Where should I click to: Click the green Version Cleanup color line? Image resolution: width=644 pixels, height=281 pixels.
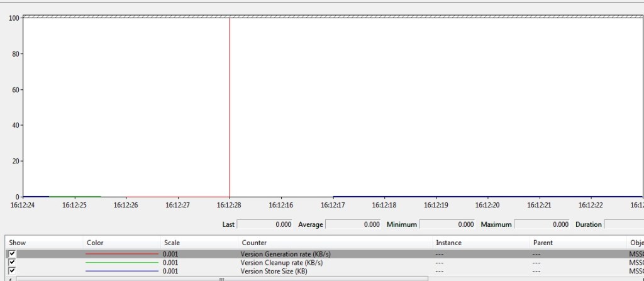[x=121, y=263]
